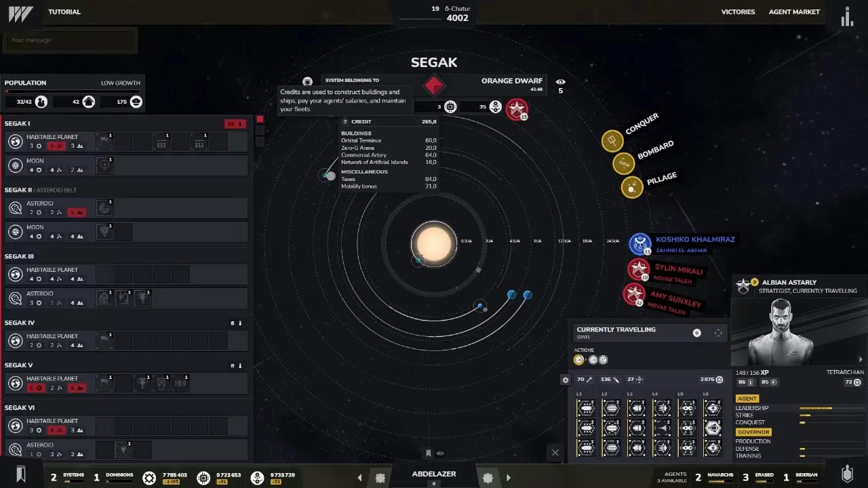Toggle the system visibility eye icon

[x=560, y=82]
